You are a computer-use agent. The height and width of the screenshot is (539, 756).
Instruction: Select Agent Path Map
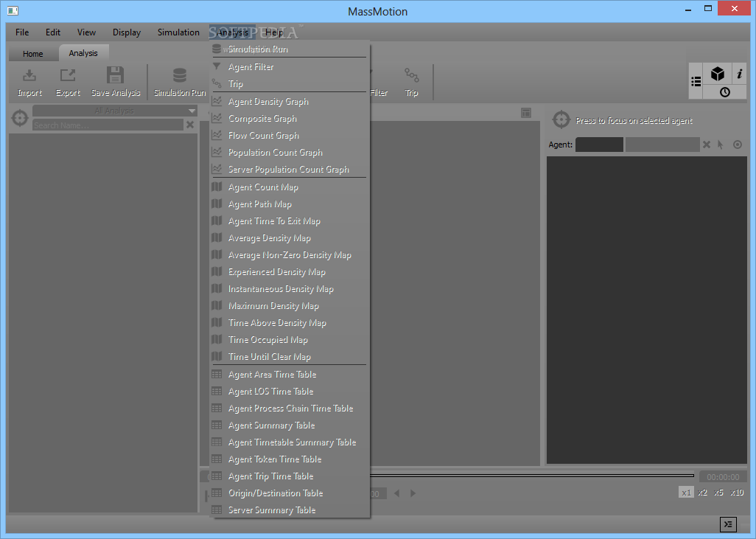(x=290, y=204)
